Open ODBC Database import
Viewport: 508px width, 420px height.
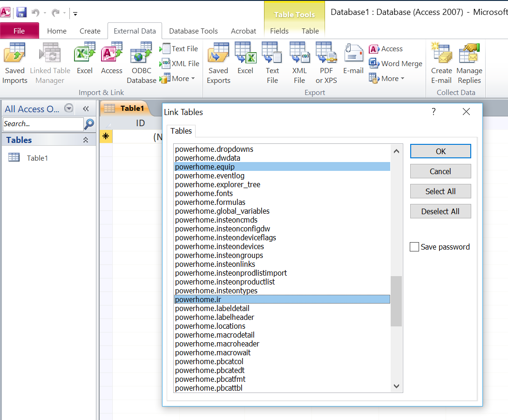(x=142, y=63)
